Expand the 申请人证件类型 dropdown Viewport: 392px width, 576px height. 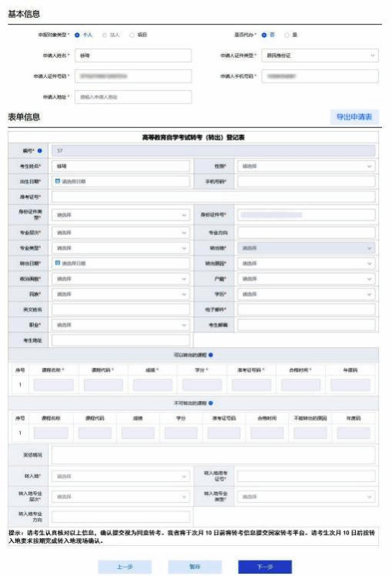320,56
